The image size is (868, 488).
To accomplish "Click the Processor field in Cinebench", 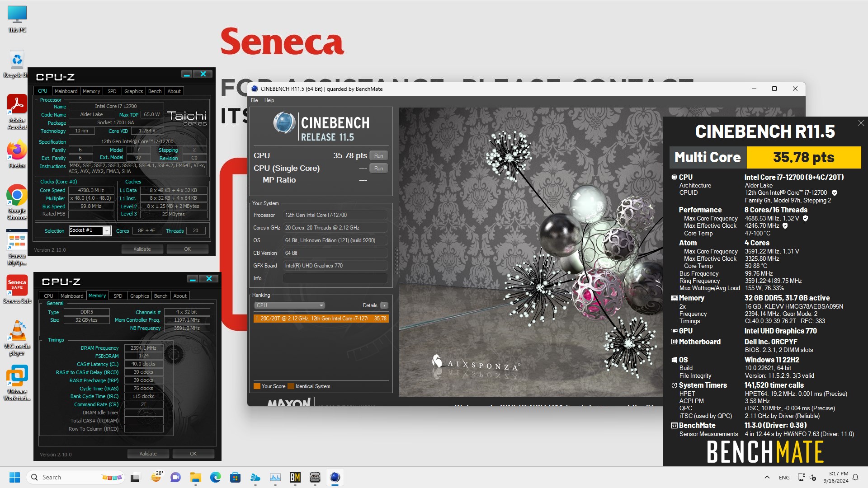I will pos(335,215).
